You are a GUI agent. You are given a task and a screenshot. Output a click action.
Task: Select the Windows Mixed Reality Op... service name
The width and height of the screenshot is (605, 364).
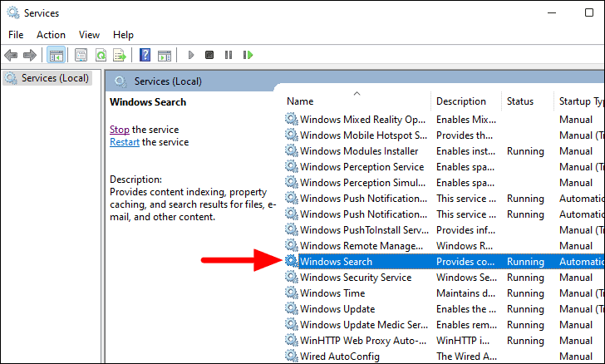click(362, 120)
